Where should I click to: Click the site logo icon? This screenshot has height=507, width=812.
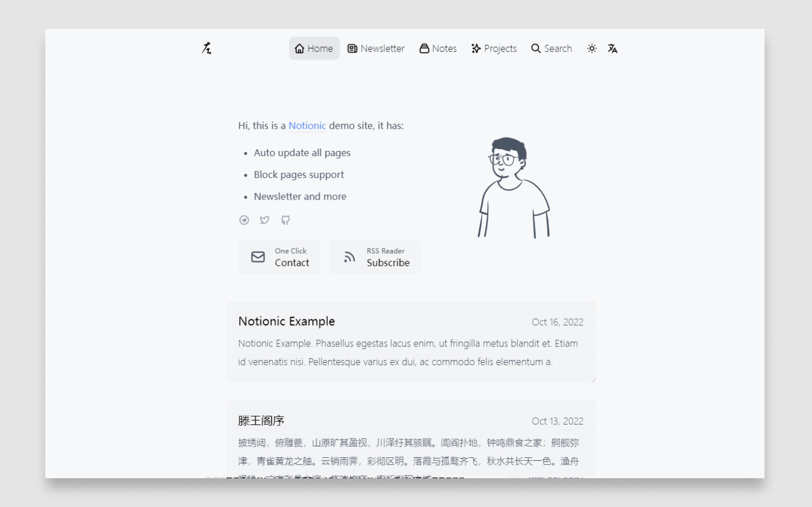click(206, 48)
